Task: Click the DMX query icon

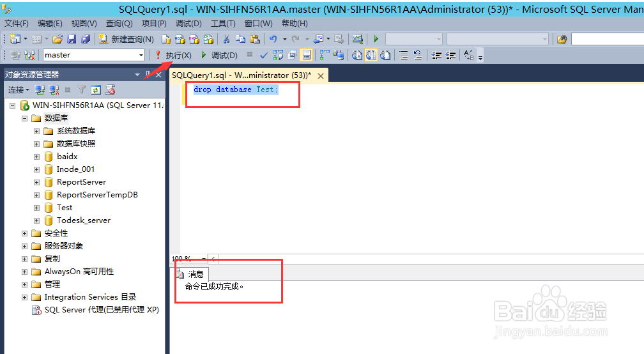Action: [194, 39]
